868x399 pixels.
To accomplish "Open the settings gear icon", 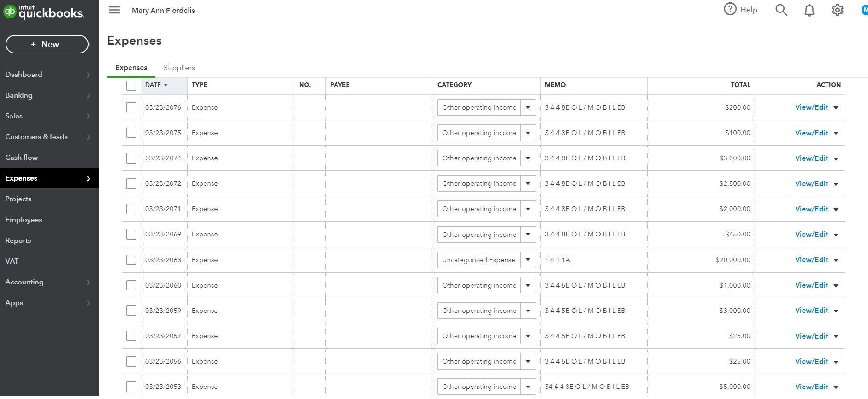I will coord(837,10).
